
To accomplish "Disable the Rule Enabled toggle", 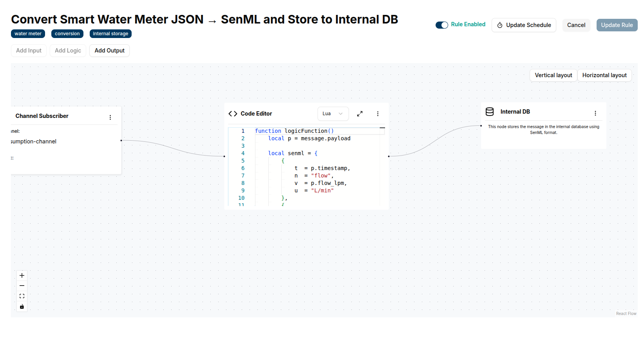I will tap(442, 25).
